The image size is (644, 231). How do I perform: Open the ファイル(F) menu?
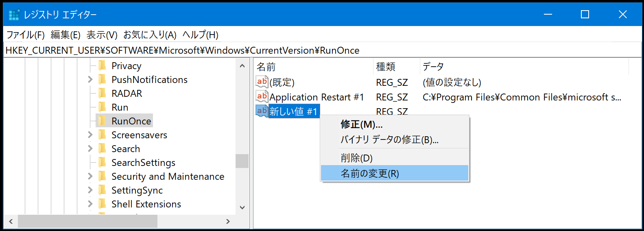26,35
